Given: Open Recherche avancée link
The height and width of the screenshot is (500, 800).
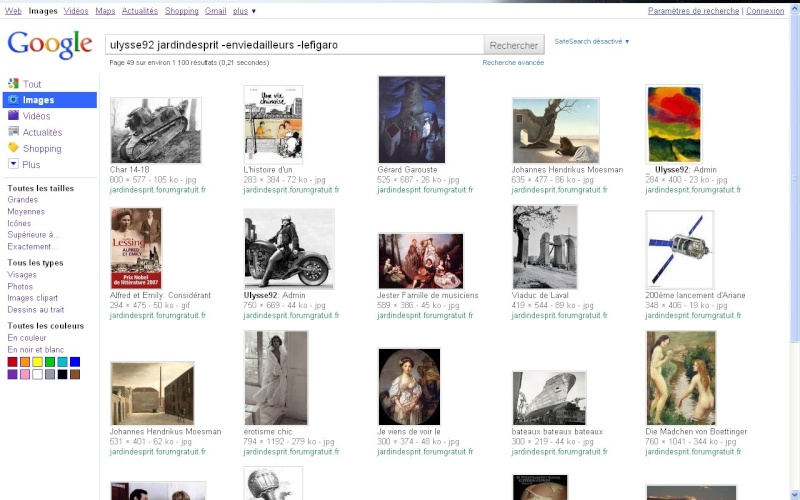Looking at the screenshot, I should [x=513, y=62].
